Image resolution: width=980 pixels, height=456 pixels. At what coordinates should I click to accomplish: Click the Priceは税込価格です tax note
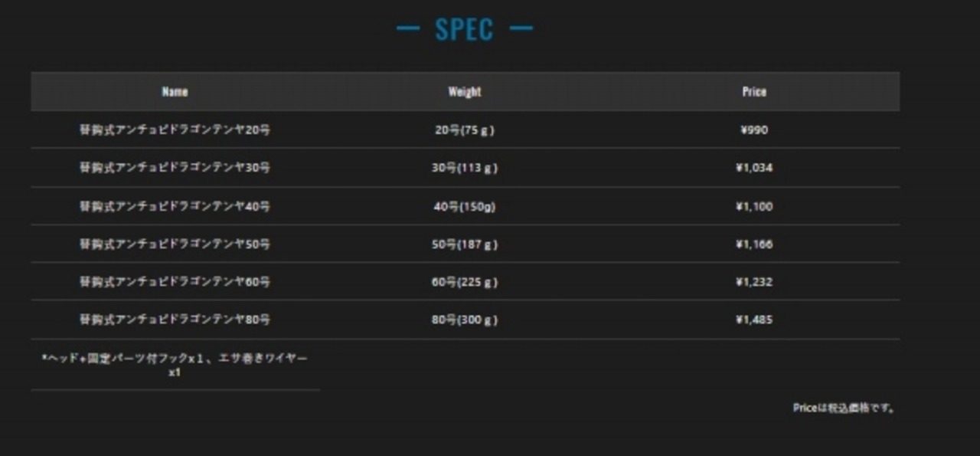[844, 408]
